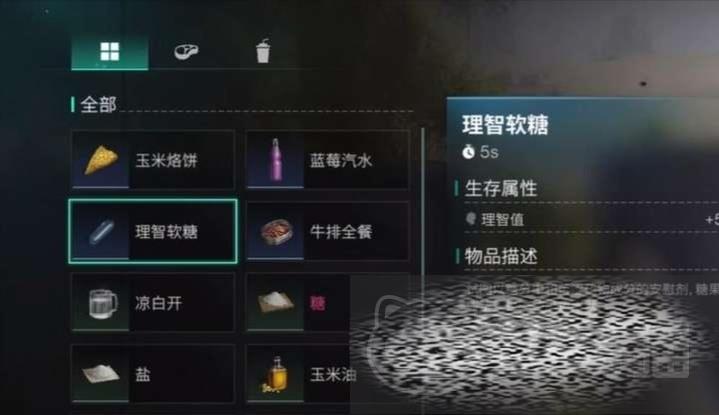The width and height of the screenshot is (719, 415).
Task: Click the water mug icon for 凉白开
Action: (102, 303)
